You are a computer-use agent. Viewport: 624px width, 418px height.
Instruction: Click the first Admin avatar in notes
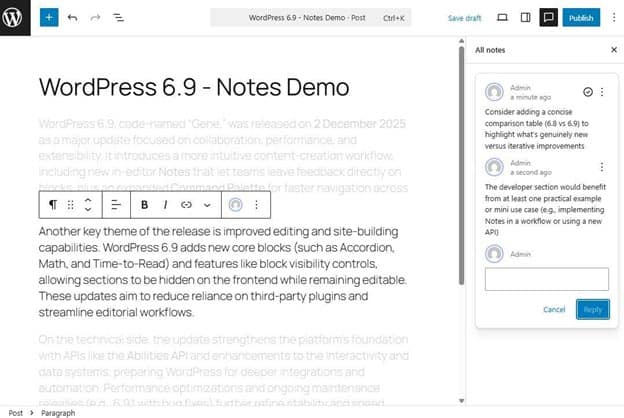494,92
